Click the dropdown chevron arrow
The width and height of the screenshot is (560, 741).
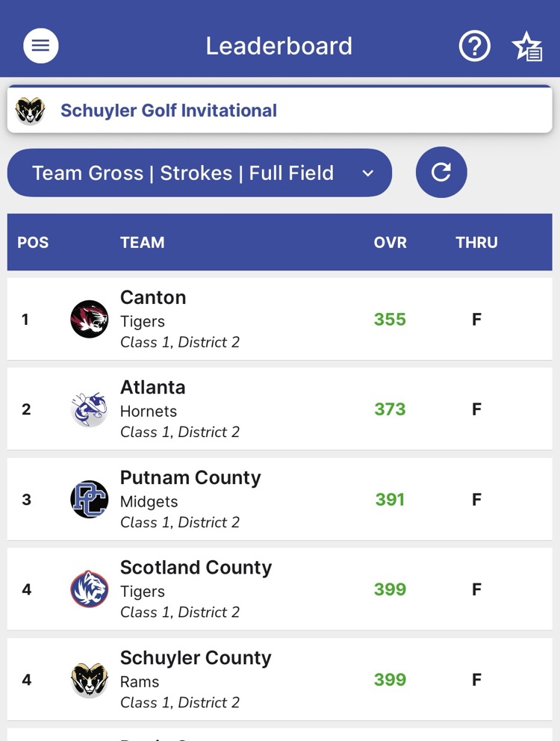click(x=367, y=173)
